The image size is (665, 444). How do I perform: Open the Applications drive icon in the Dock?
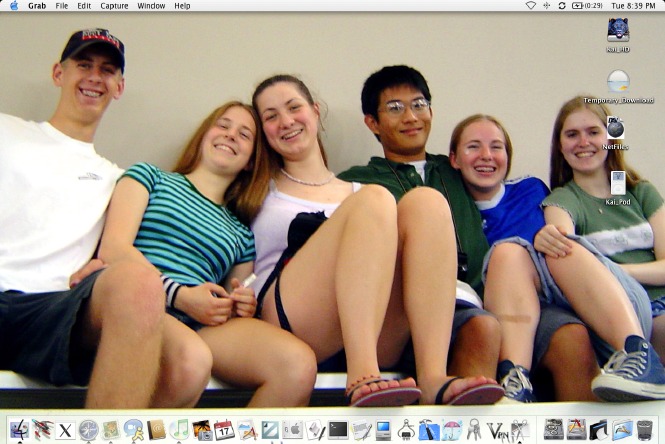tap(576, 430)
